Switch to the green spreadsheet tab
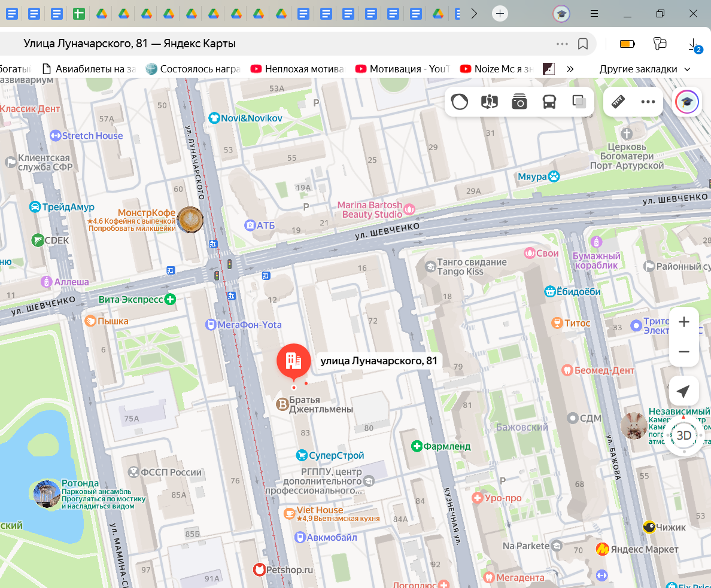The image size is (711, 588). tap(79, 14)
